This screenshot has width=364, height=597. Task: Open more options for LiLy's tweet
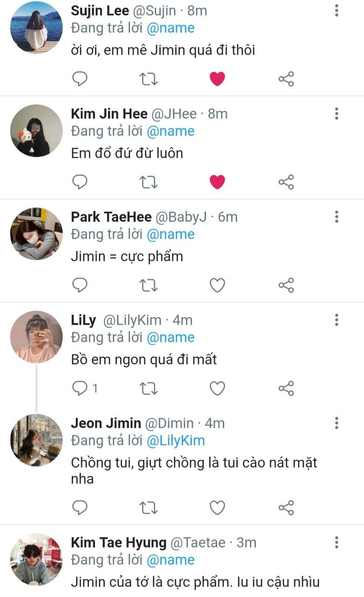click(x=337, y=320)
